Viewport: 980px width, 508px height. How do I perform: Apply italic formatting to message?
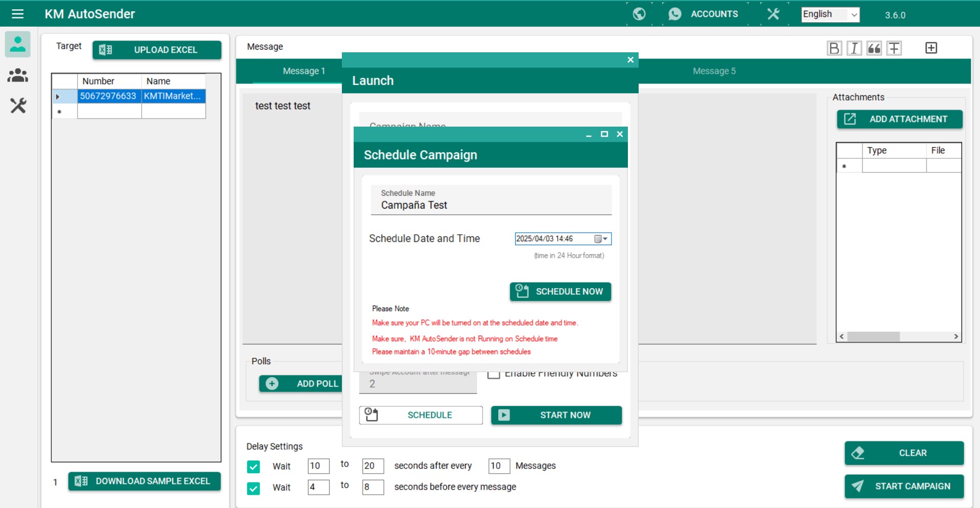point(854,48)
